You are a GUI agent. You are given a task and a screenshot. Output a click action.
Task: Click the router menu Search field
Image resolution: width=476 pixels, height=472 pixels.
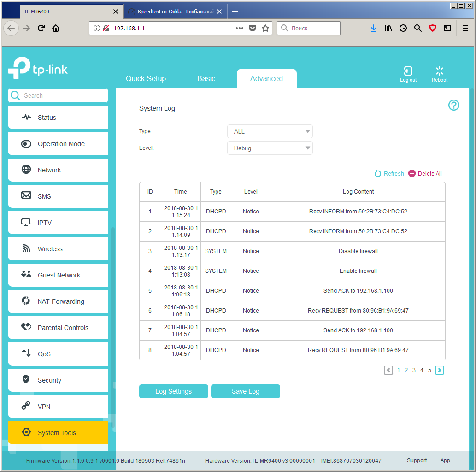(58, 96)
